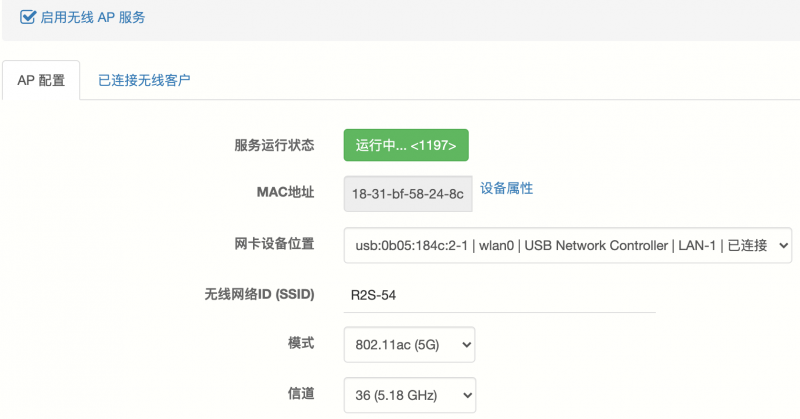Open the 网卡设备位置 wlan0 dropdown
The image size is (800, 419).
pos(568,245)
